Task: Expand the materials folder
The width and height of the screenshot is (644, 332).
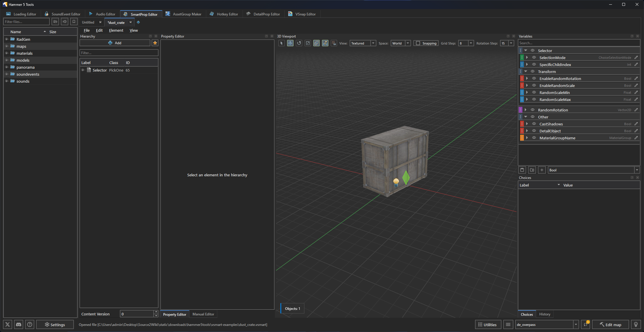Action: (x=6, y=53)
